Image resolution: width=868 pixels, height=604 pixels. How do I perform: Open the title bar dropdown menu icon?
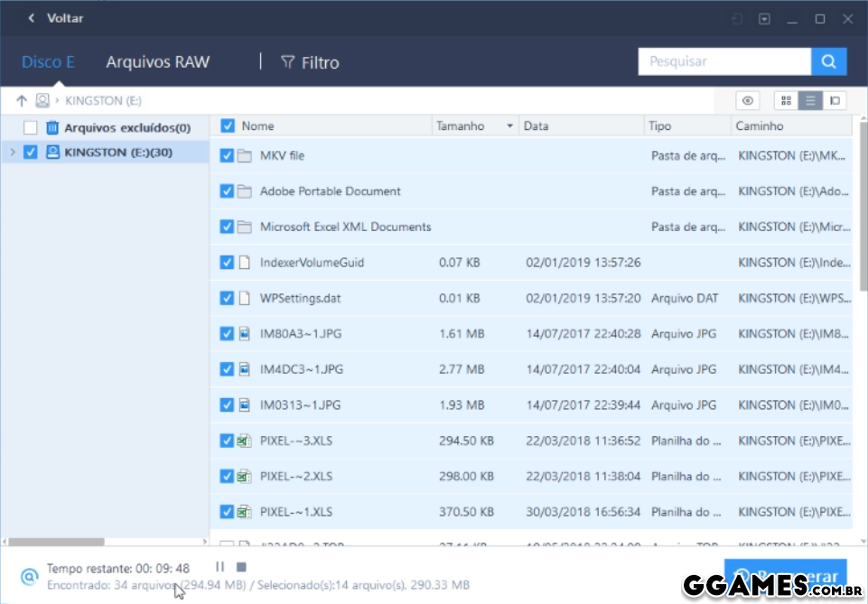764,18
